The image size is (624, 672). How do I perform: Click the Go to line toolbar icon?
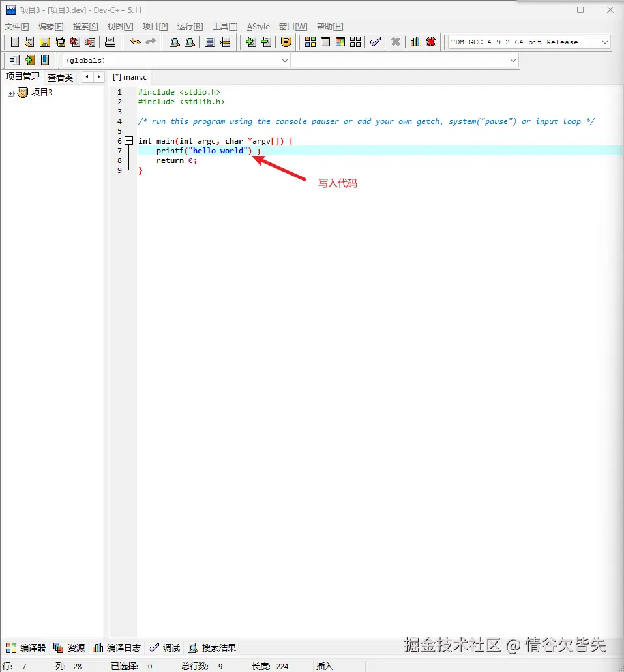[x=225, y=42]
